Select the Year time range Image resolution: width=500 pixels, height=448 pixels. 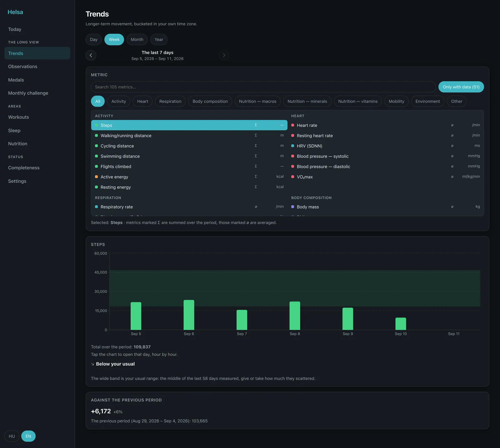pos(159,39)
